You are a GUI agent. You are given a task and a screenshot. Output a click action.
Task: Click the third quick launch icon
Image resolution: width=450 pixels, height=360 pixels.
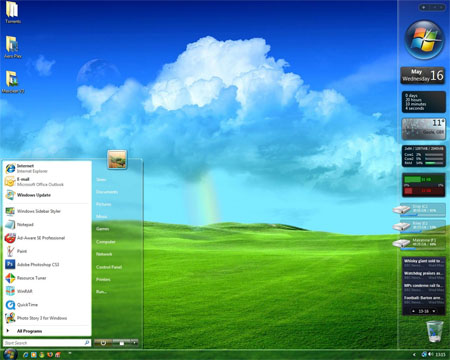point(42,355)
